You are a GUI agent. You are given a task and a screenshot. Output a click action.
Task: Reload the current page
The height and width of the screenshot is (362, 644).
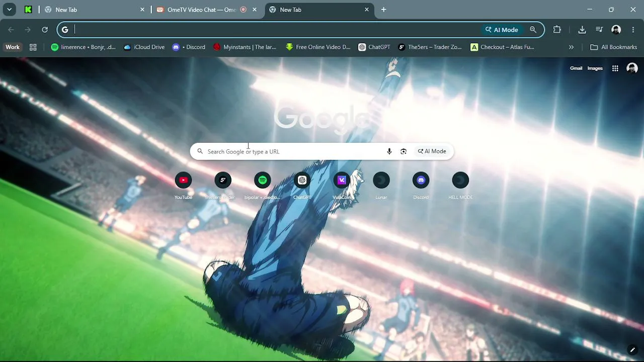(45, 30)
